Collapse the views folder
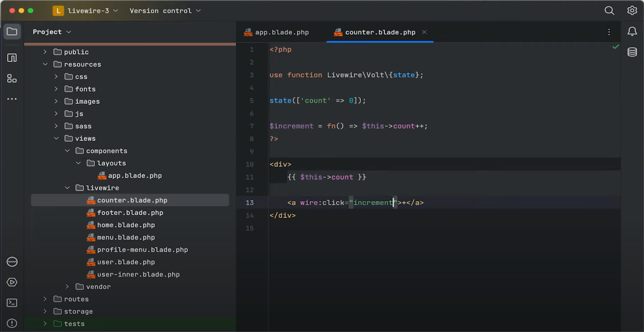The height and width of the screenshot is (332, 644). [x=56, y=138]
